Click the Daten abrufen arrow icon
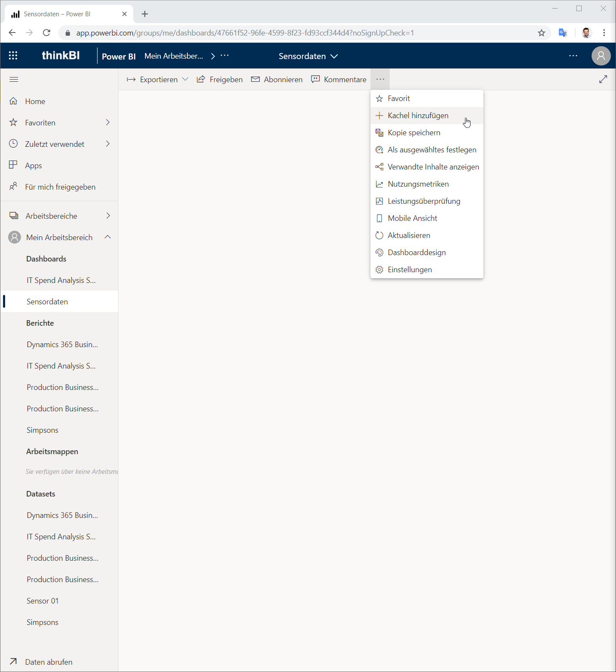Image resolution: width=616 pixels, height=672 pixels. [13, 661]
